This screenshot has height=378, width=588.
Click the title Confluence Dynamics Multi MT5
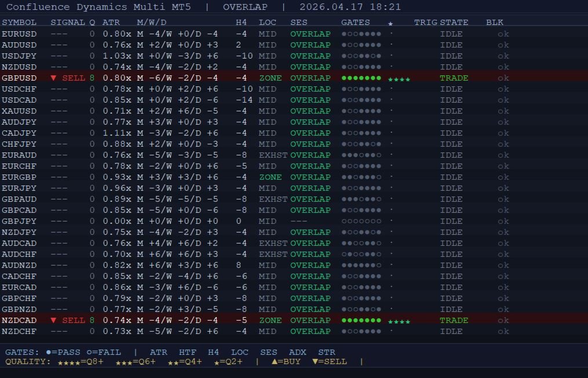coord(98,7)
